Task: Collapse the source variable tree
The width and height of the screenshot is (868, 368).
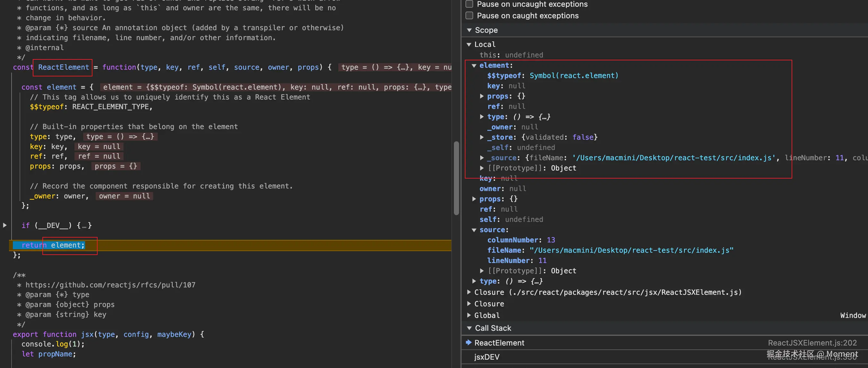Action: 474,230
